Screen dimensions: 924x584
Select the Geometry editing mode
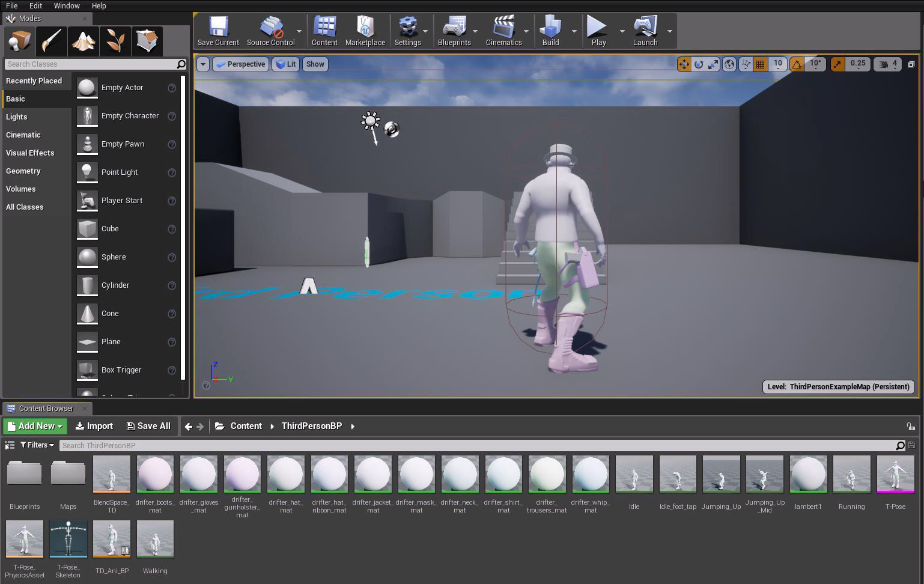tap(147, 41)
